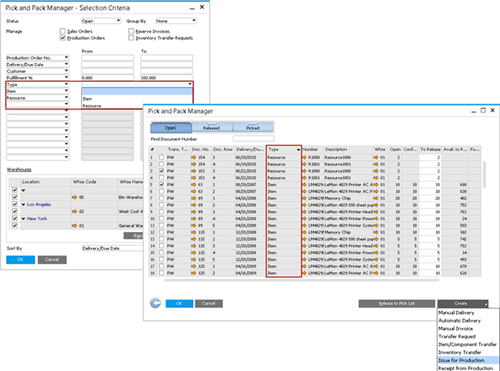500x371 pixels.
Task: Click Cancel in Pick and Pack Manager window
Action: point(209,303)
